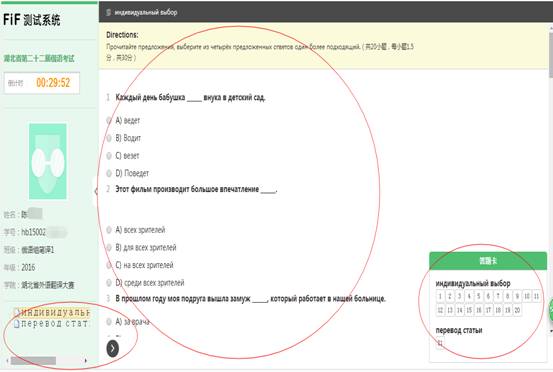Open the перевод статьи section in sidebar tree
The width and height of the screenshot is (553, 372).
[54, 324]
